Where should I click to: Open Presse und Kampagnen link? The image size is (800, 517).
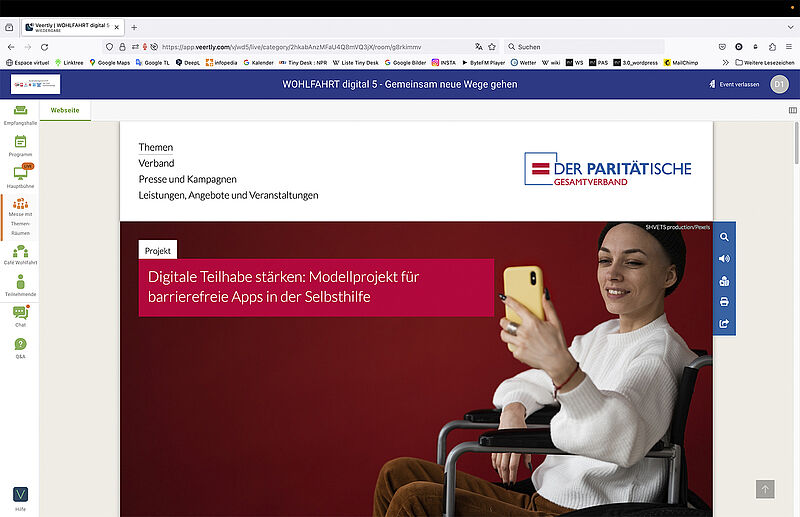187,179
